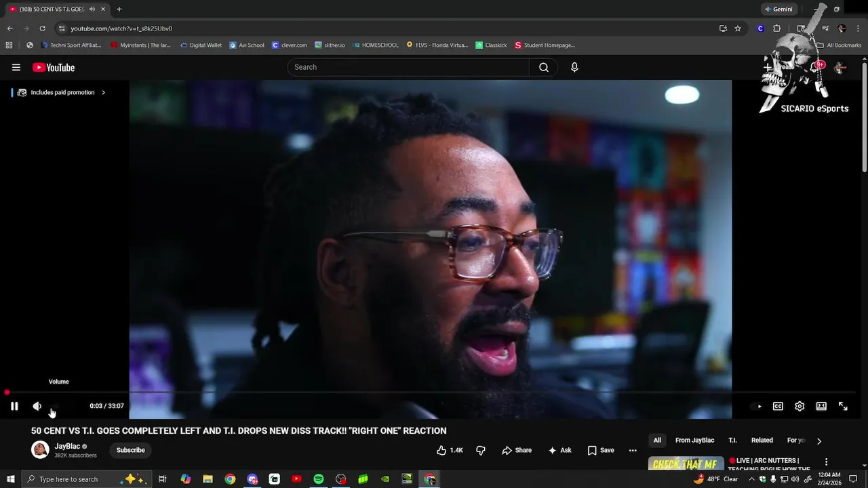Open the Classkick bookmark
This screenshot has width=868, height=488.
pos(491,45)
